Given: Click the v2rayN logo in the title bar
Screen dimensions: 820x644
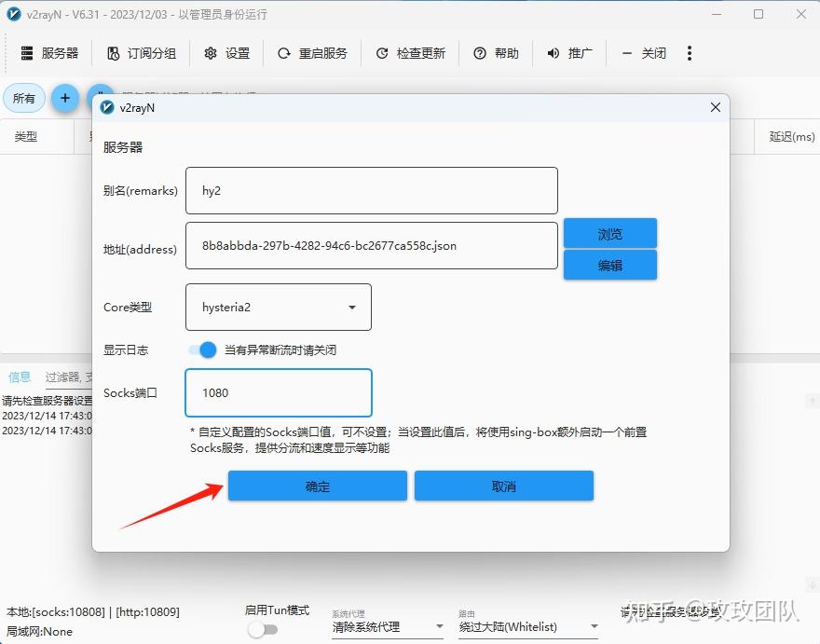Looking at the screenshot, I should (x=14, y=14).
